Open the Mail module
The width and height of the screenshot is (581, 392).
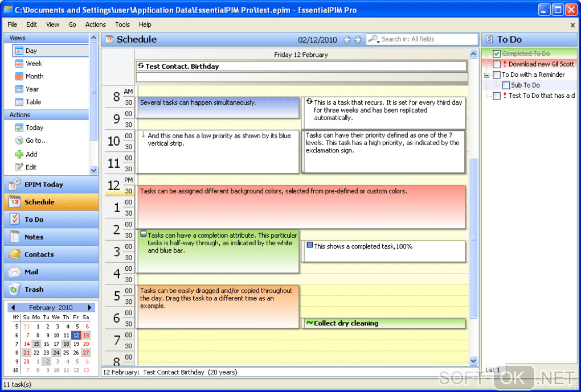(51, 272)
